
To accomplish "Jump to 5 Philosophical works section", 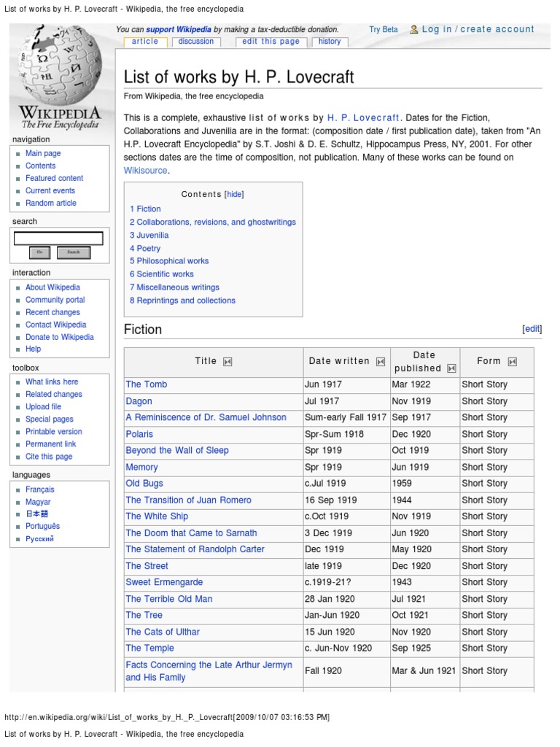I will point(169,261).
